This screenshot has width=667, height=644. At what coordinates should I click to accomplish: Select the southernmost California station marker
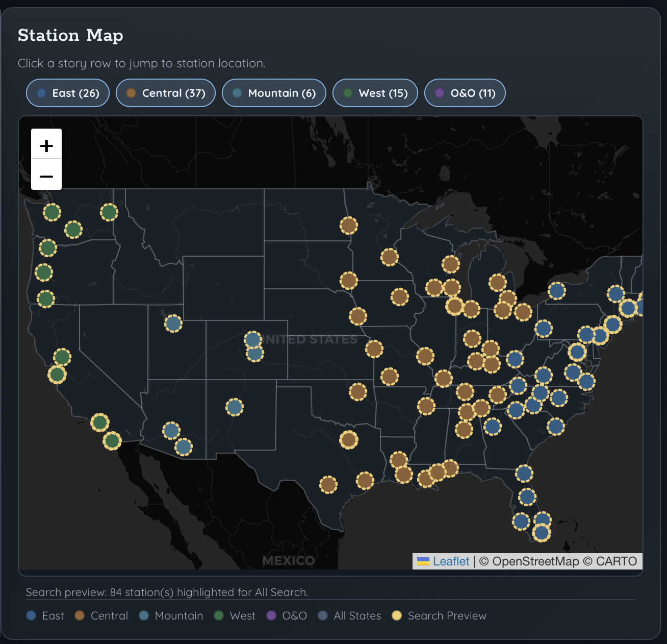point(112,440)
